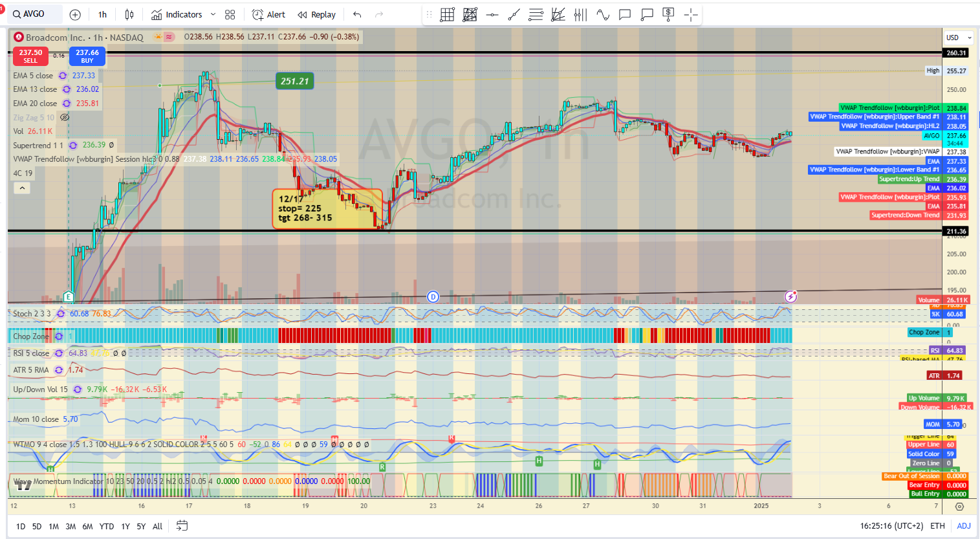The image size is (980, 539).
Task: Open the 1h interval selector
Action: [102, 14]
